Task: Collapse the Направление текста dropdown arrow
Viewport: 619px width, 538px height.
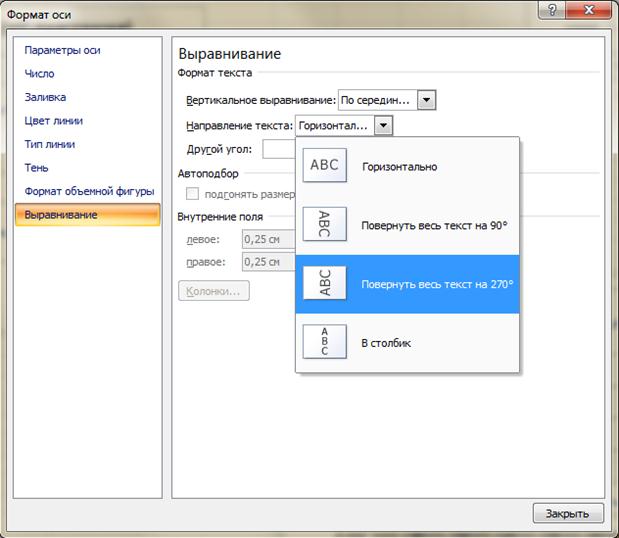Action: click(x=383, y=126)
